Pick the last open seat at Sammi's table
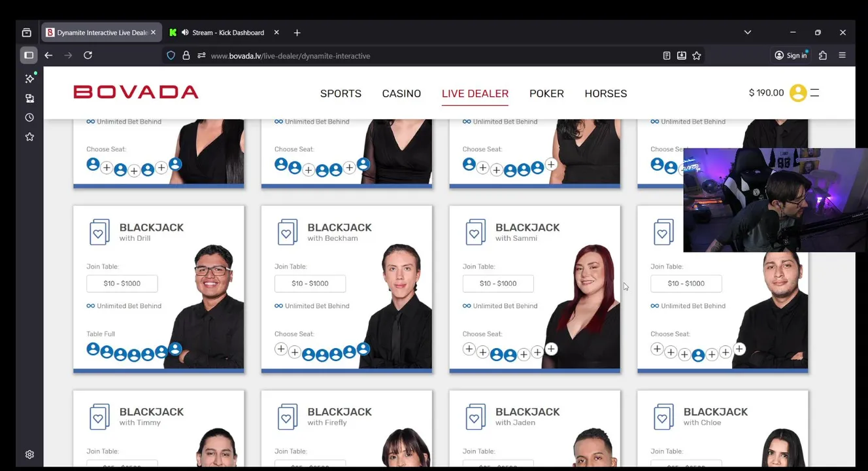The image size is (868, 471). [x=551, y=349]
